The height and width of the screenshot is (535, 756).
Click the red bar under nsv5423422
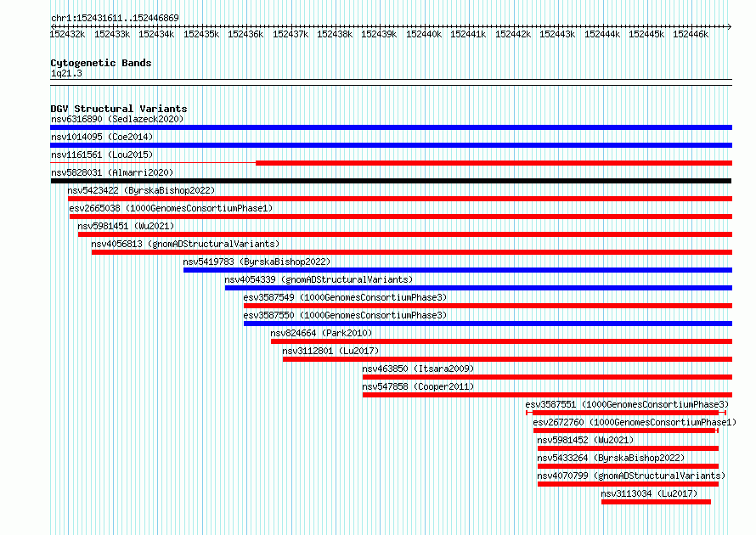(x=400, y=199)
